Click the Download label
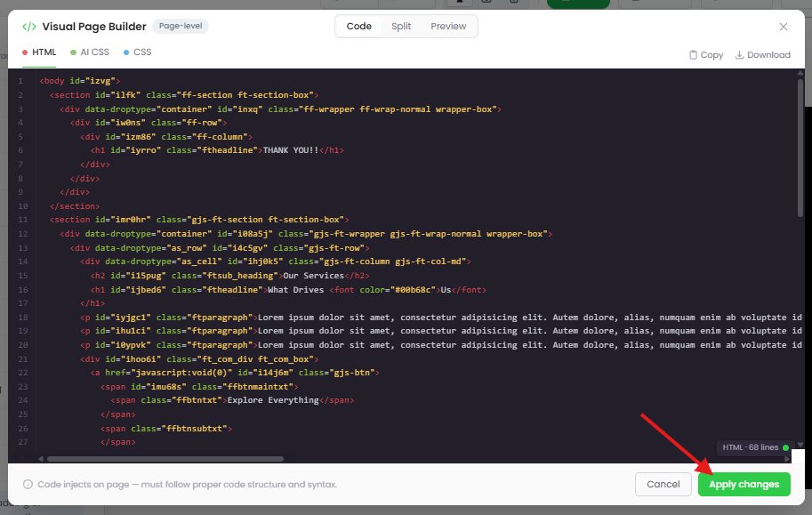Screen dimensions: 812x515 click(768, 55)
